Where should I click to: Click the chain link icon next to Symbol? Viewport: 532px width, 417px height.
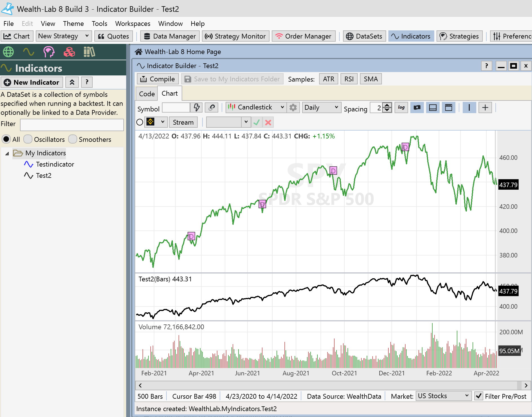[x=212, y=107]
